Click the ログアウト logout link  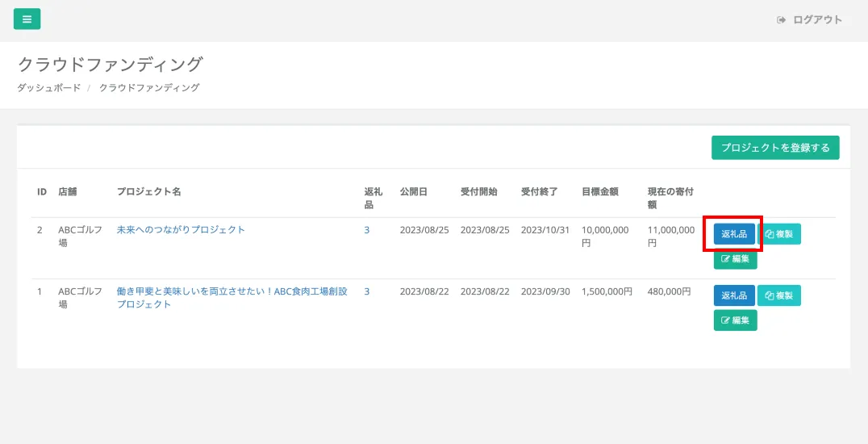[x=810, y=20]
